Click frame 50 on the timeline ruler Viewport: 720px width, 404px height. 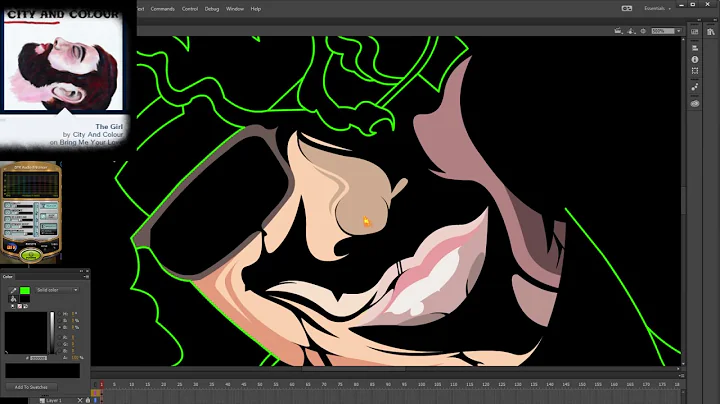click(x=259, y=384)
